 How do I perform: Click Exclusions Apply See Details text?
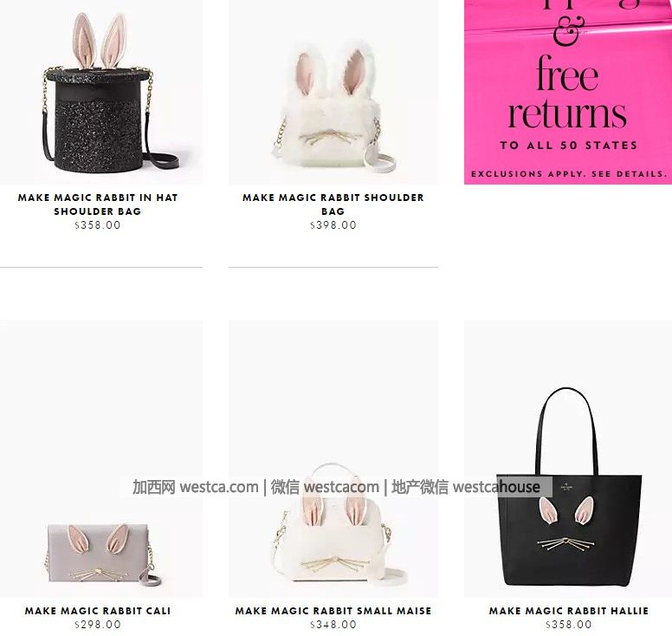point(569,174)
